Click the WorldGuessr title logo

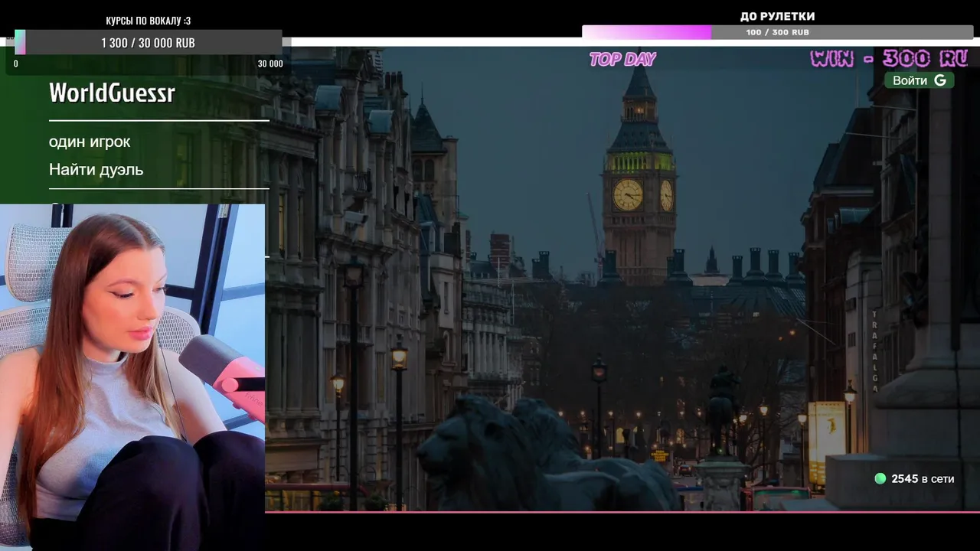coord(112,93)
